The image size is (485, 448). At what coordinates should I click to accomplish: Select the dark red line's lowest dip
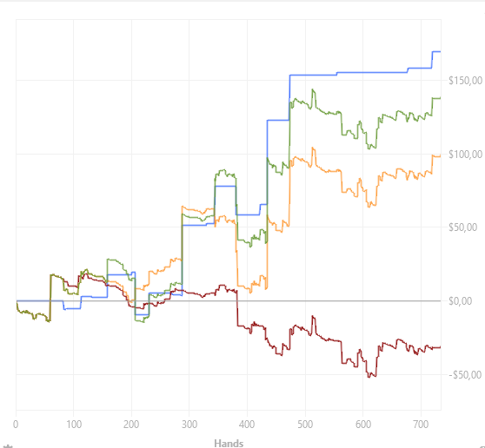pos(369,376)
